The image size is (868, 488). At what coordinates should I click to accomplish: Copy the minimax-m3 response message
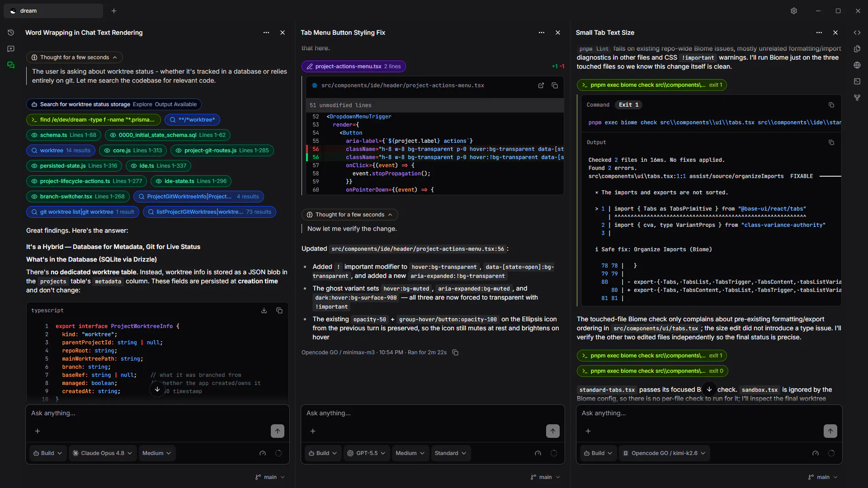pos(455,352)
